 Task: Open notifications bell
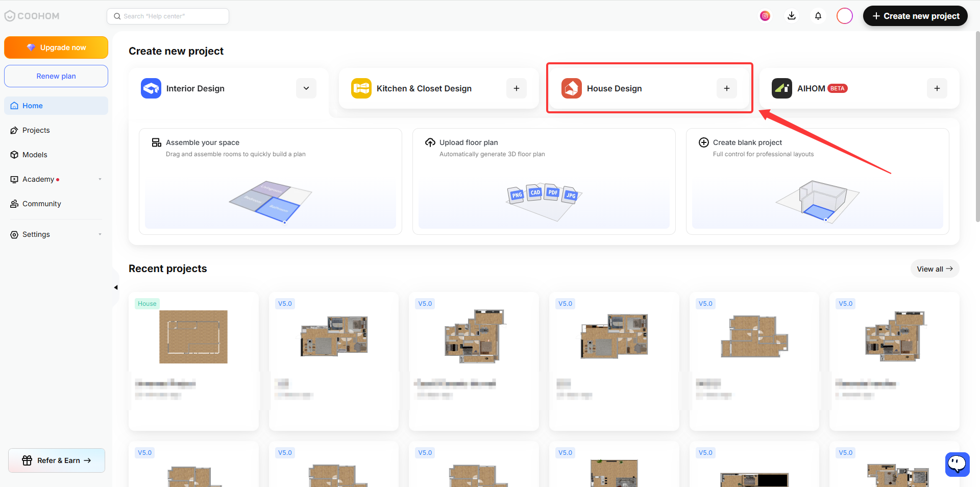point(818,16)
